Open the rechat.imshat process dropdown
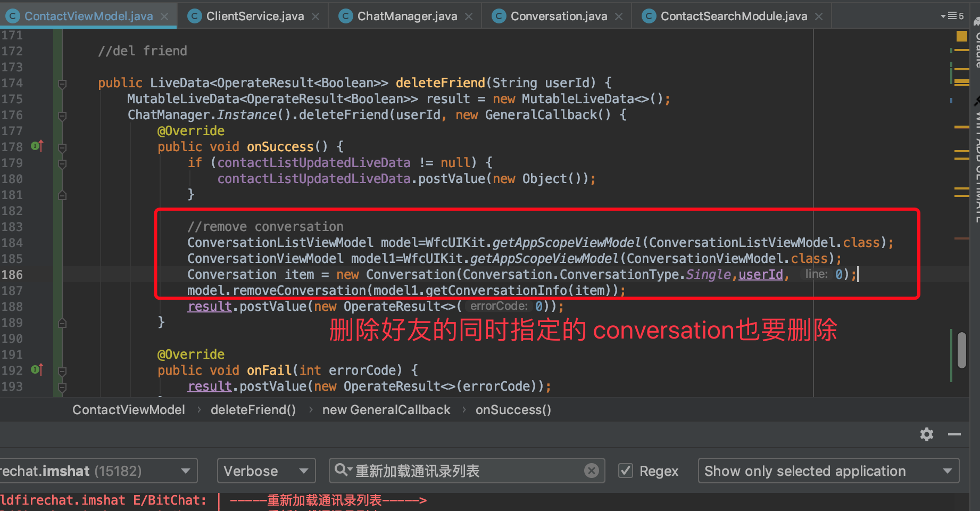Screen dimensions: 980x511 pyautogui.click(x=185, y=471)
